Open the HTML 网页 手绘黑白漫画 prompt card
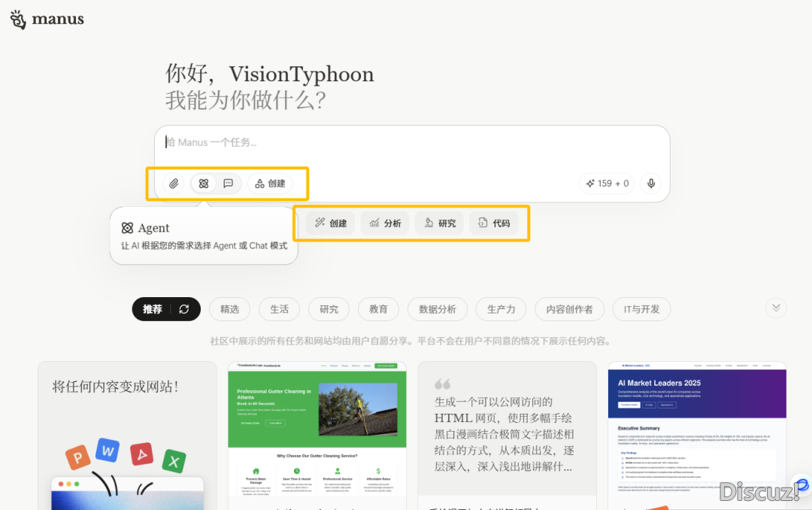Screen dimensions: 812x510 (x=507, y=436)
